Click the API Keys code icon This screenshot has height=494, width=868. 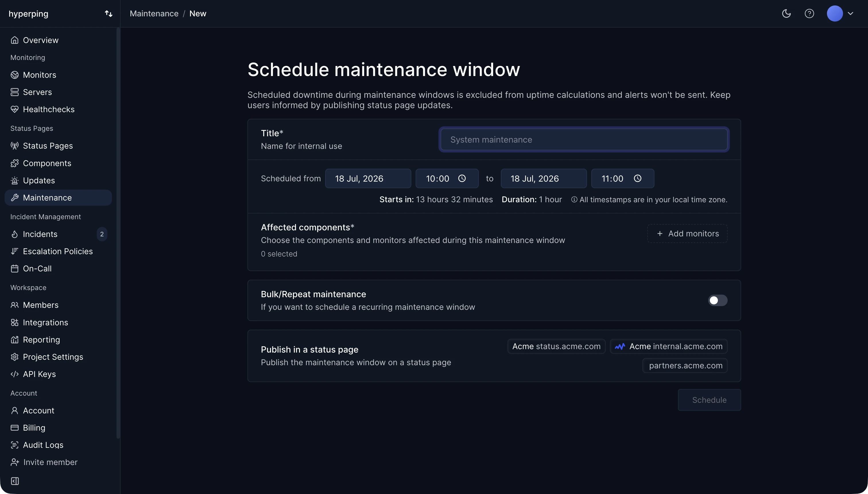(x=15, y=374)
